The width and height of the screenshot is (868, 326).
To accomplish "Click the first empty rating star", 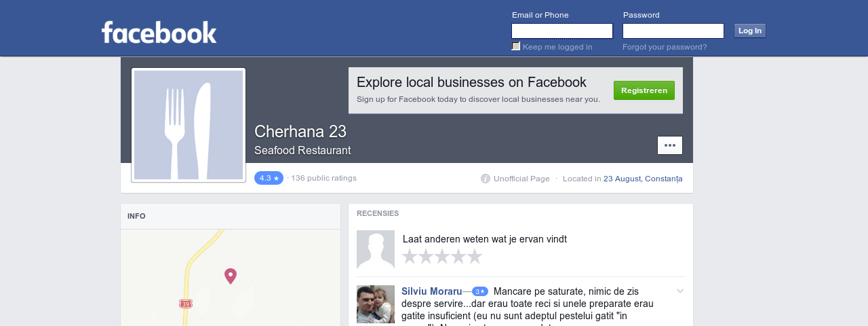I will pyautogui.click(x=410, y=256).
